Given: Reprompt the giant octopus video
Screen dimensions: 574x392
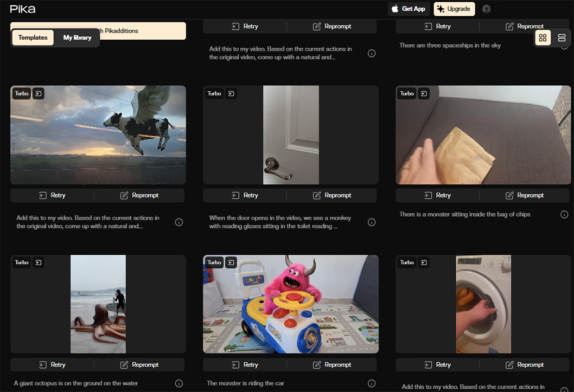Looking at the screenshot, I should tap(140, 365).
